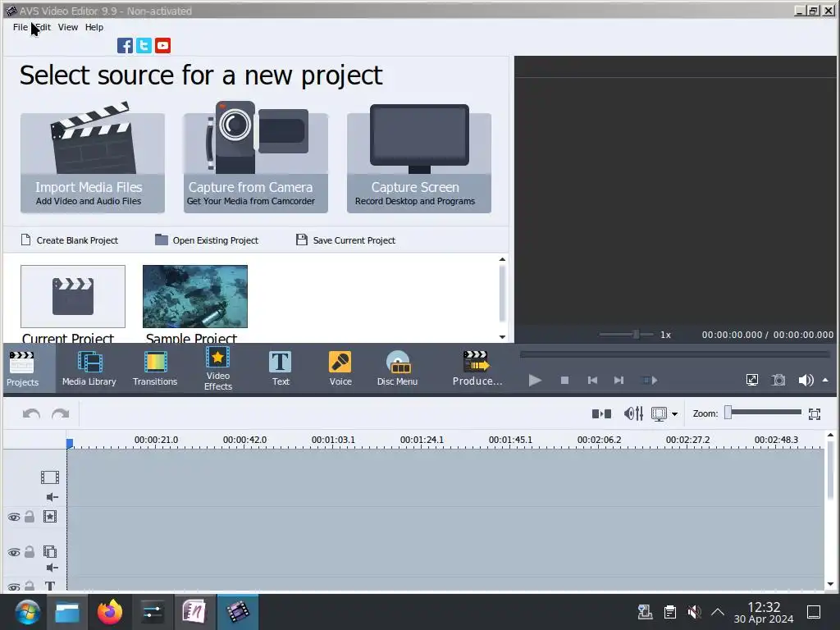Click the timeline scroll-down arrow
The width and height of the screenshot is (840, 630).
[830, 584]
